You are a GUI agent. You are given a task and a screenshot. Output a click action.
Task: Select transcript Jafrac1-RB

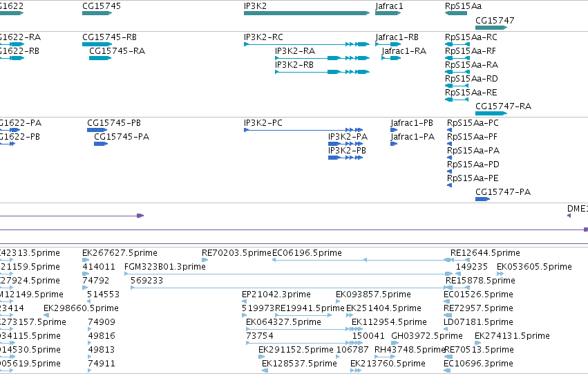tap(397, 37)
